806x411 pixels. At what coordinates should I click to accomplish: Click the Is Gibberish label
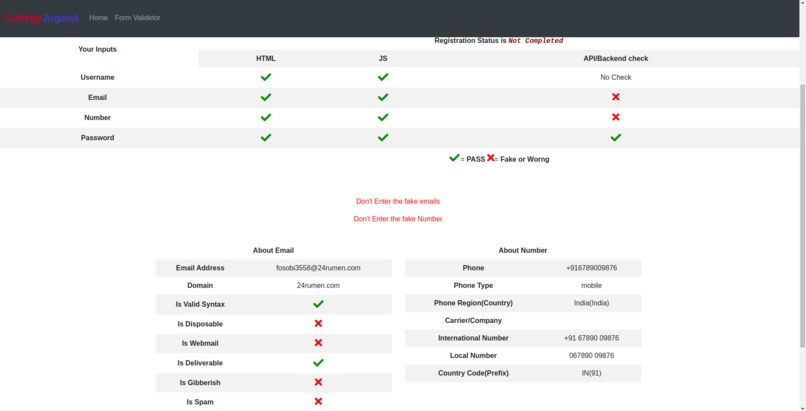click(200, 383)
